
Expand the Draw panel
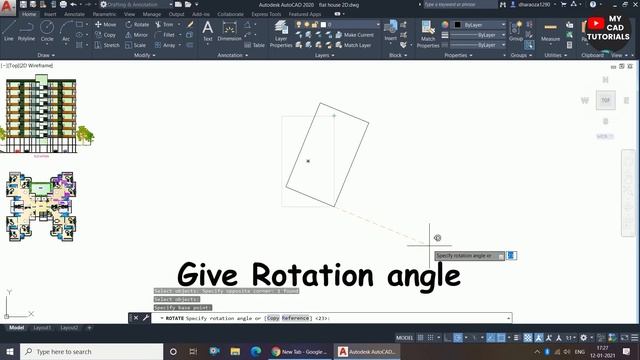[46, 55]
